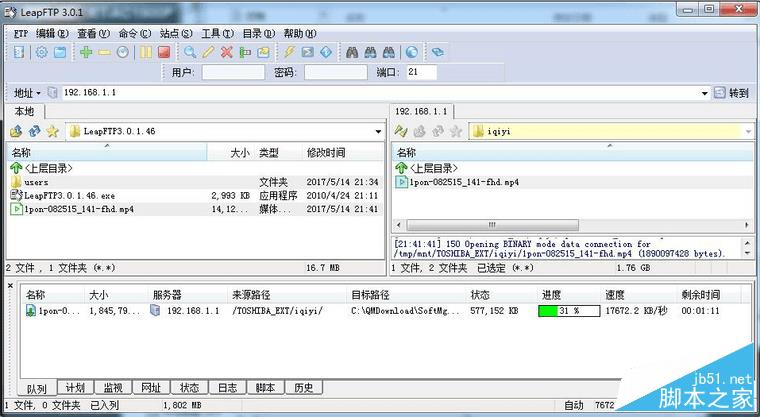The height and width of the screenshot is (417, 760).
Task: Switch to the 监视 tab
Action: pos(113,387)
